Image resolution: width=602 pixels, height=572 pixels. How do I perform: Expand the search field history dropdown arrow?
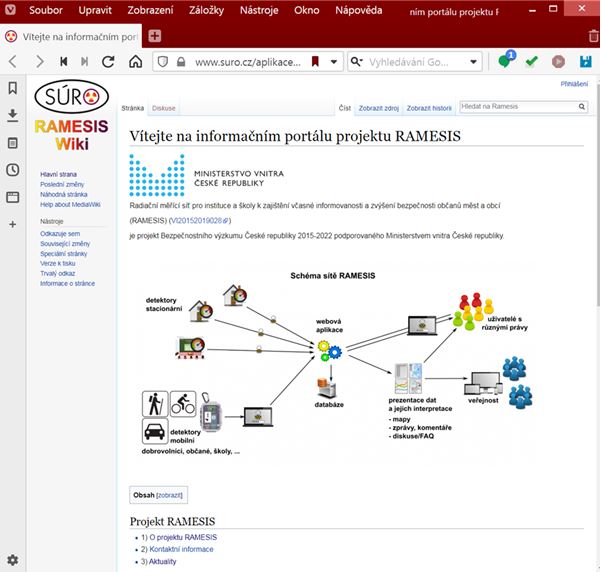tap(477, 62)
